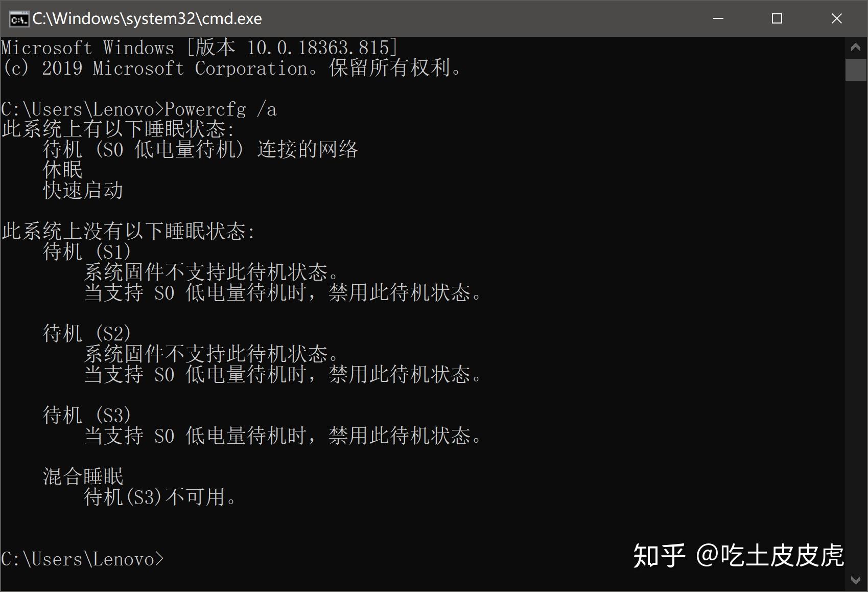Click the window title text C:\Windows\system32\cmd.exe
Image resolution: width=868 pixels, height=592 pixels.
[x=147, y=18]
